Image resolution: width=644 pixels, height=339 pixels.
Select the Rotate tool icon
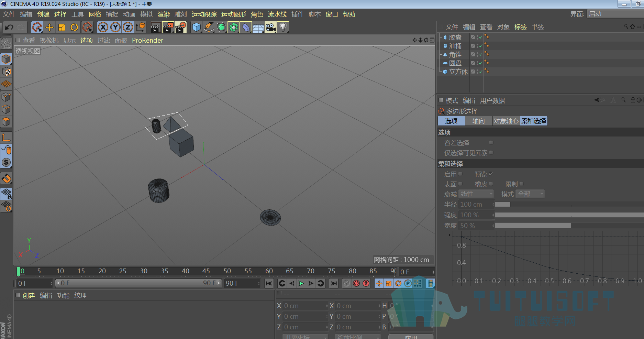tap(74, 27)
